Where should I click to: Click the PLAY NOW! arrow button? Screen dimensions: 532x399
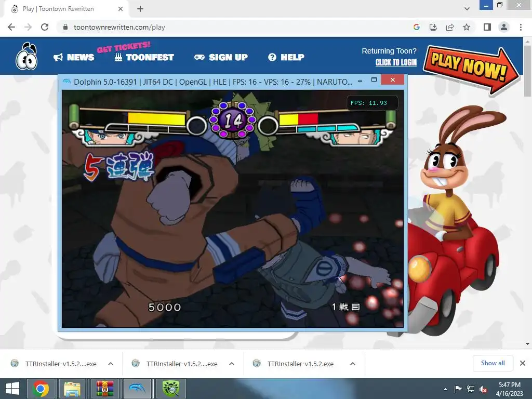click(471, 69)
